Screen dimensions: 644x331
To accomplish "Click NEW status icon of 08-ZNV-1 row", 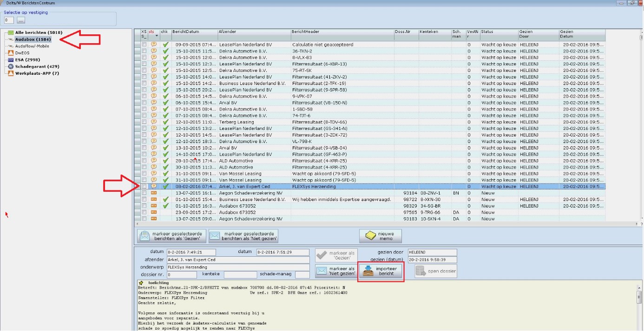I will click(154, 193).
